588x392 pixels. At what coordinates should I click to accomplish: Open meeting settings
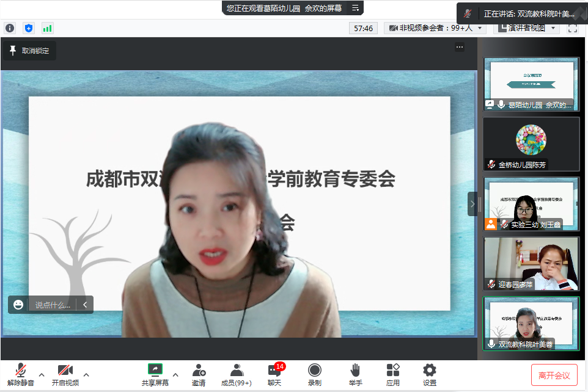[x=429, y=375]
